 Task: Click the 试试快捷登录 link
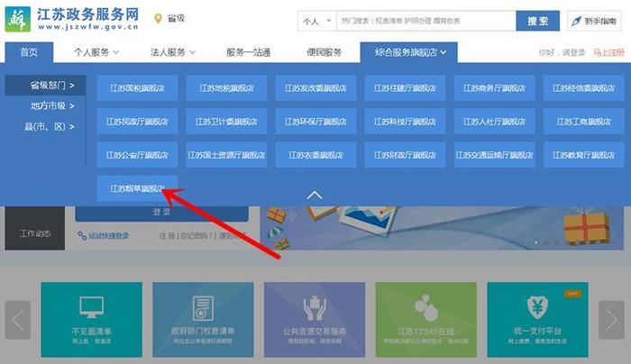click(x=104, y=236)
